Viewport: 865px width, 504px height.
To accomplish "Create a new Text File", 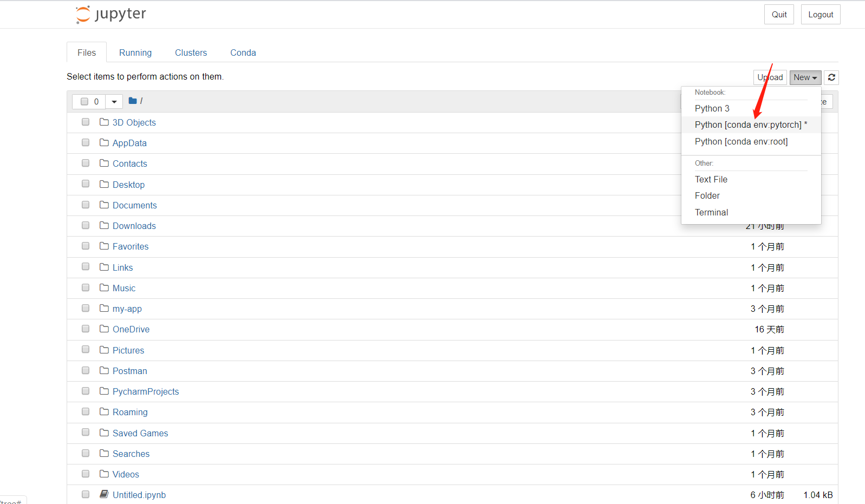I will 751,179.
